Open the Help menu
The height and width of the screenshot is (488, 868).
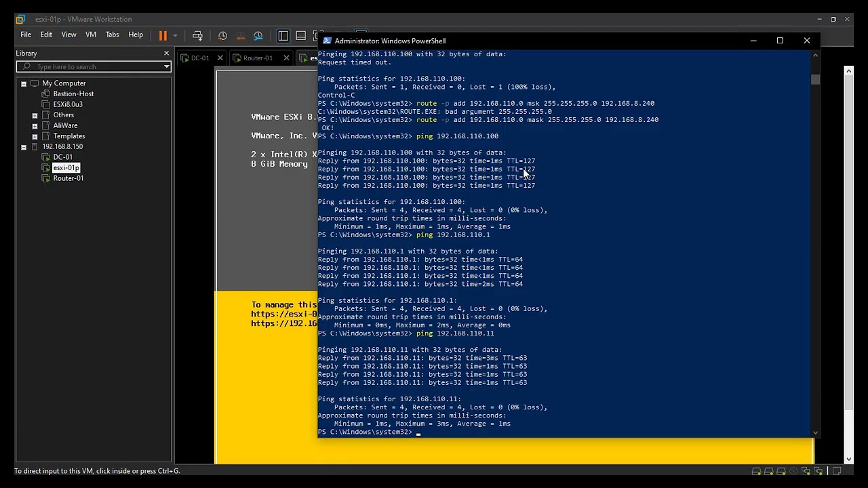pyautogui.click(x=136, y=35)
